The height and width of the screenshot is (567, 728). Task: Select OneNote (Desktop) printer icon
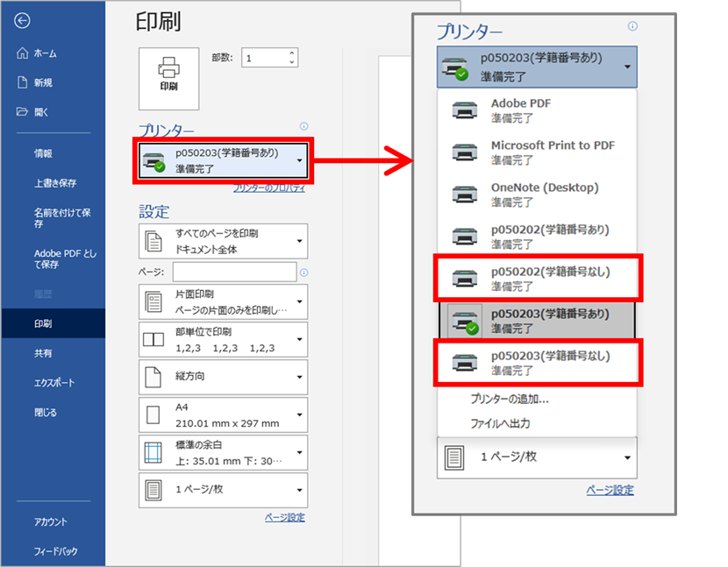tap(465, 194)
